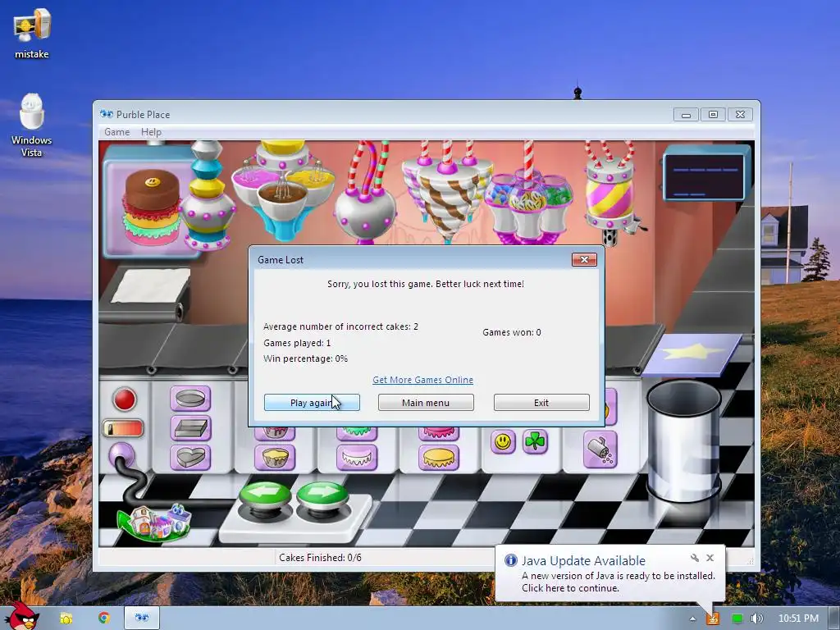This screenshot has height=630, width=840.
Task: Open the Help menu
Action: (x=151, y=132)
